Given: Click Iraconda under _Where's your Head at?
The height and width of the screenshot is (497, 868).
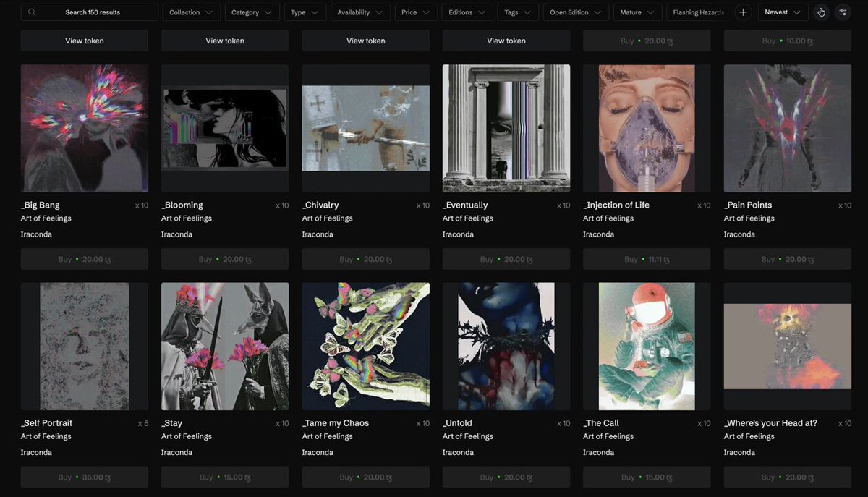Looking at the screenshot, I should pos(739,453).
